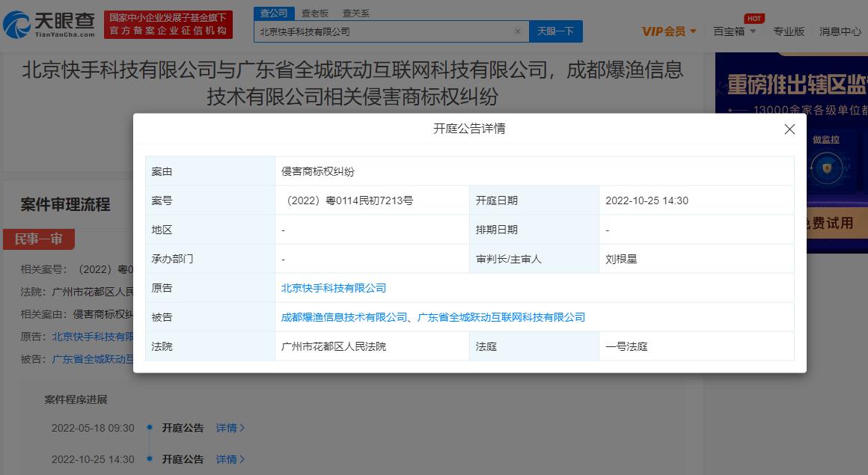The width and height of the screenshot is (868, 475).
Task: Open defendant link 广东省全城跃动互联网科技有限公司
Action: point(501,317)
